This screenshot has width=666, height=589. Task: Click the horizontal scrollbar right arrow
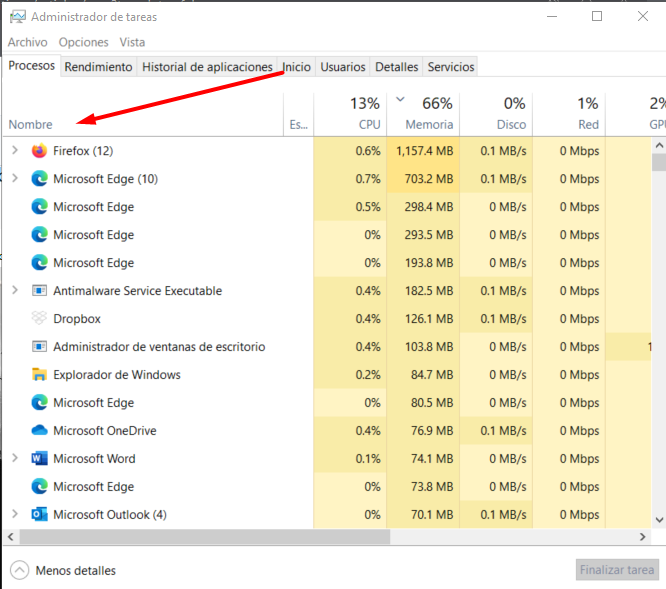(642, 537)
